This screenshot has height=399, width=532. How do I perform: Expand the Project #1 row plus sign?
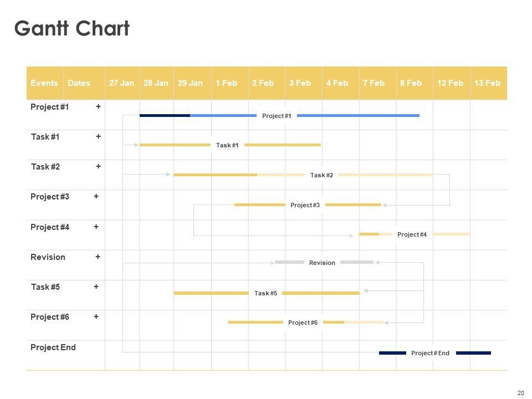[x=98, y=106]
